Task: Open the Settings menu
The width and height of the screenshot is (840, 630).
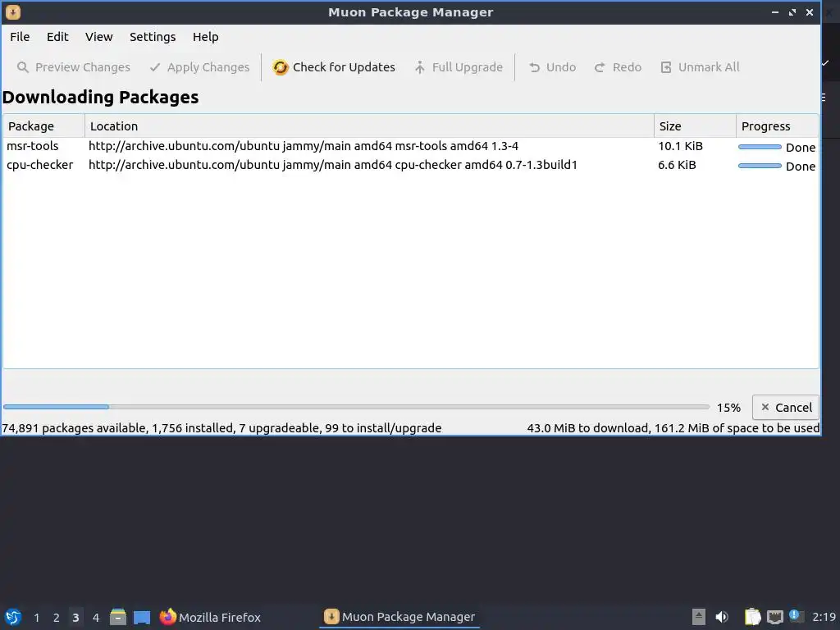Action: pyautogui.click(x=153, y=37)
